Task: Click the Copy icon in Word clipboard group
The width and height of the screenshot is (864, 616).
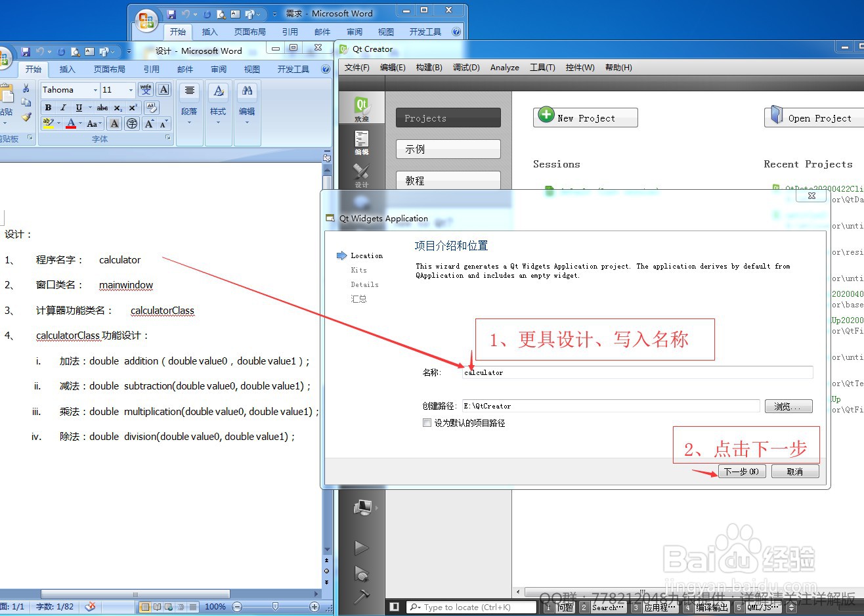Action: [x=26, y=102]
